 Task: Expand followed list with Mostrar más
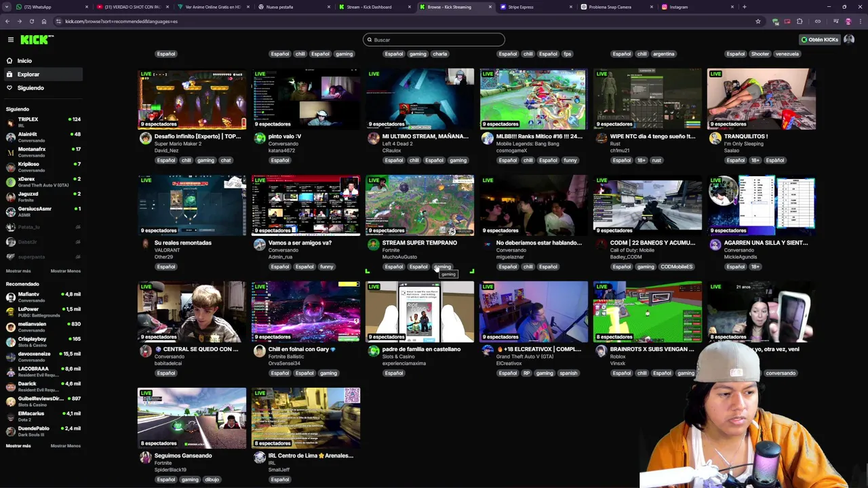point(18,271)
